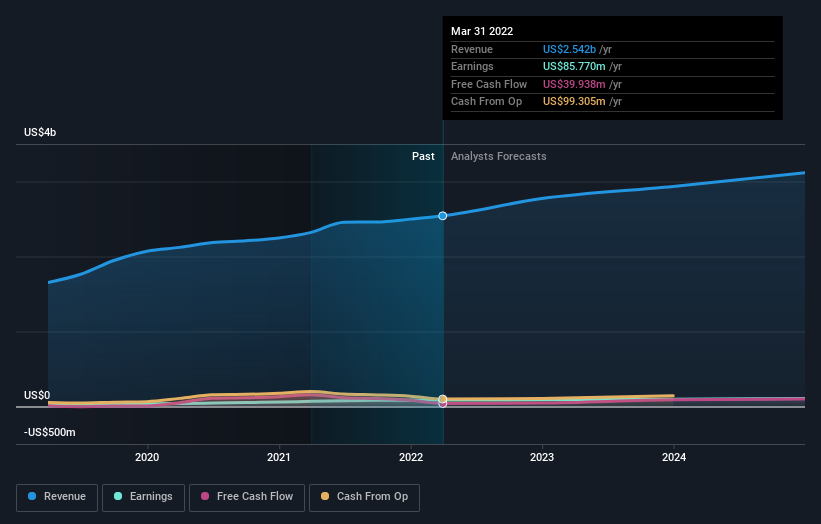The width and height of the screenshot is (821, 524).
Task: Click the Free Cash Flow row label in tooltip
Action: click(489, 84)
